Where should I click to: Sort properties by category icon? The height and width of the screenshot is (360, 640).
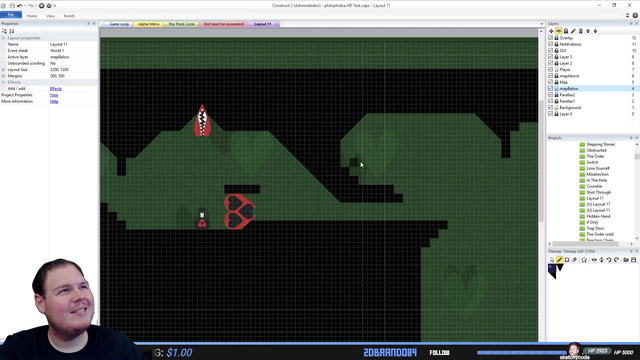(x=4, y=31)
